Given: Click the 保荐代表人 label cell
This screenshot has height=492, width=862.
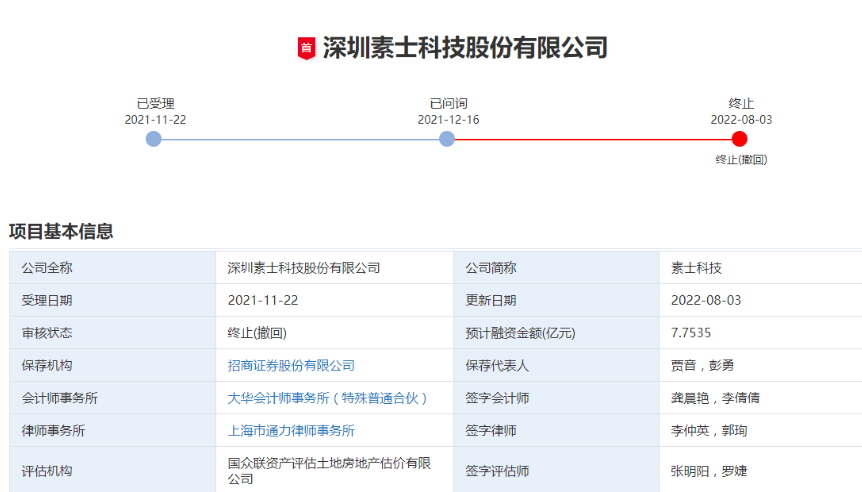Looking at the screenshot, I should click(556, 365).
